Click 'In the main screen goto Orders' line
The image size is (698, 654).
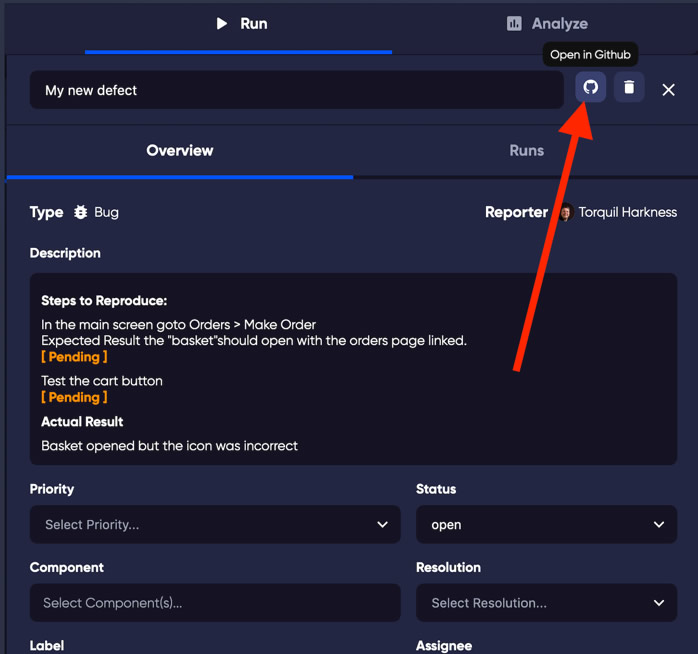point(179,325)
